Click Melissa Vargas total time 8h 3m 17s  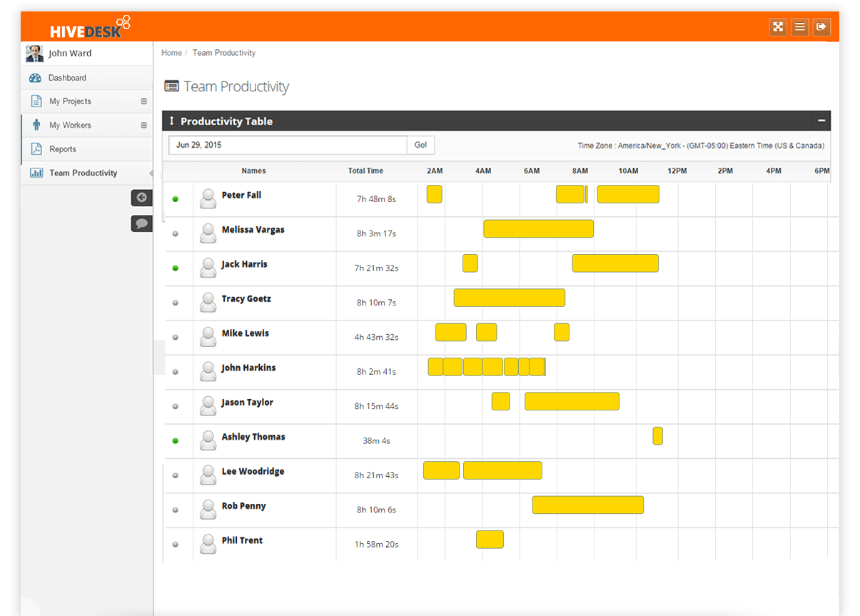click(376, 233)
